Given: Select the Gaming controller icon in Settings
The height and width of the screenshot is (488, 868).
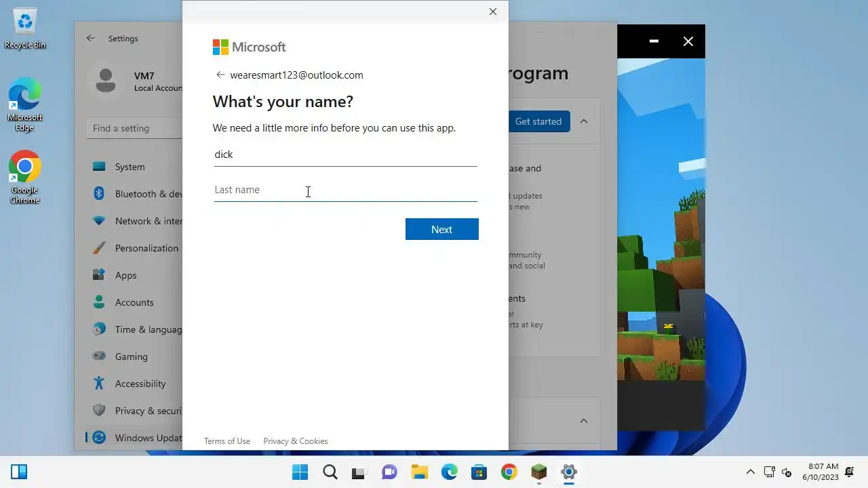Looking at the screenshot, I should [x=99, y=357].
